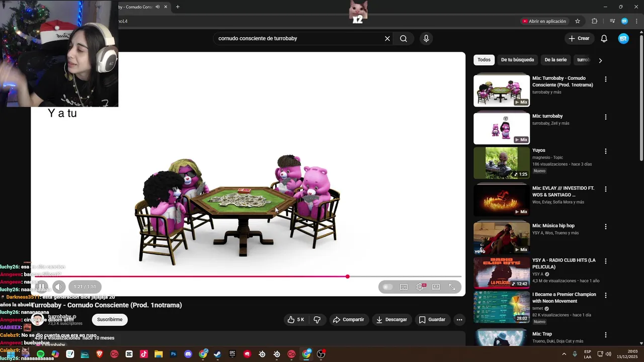Click Abrir en aplicación in address bar

[544, 21]
